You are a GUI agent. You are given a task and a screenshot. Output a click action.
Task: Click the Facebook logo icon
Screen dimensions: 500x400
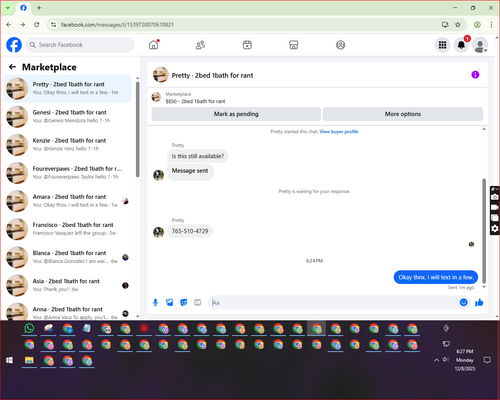coord(14,45)
